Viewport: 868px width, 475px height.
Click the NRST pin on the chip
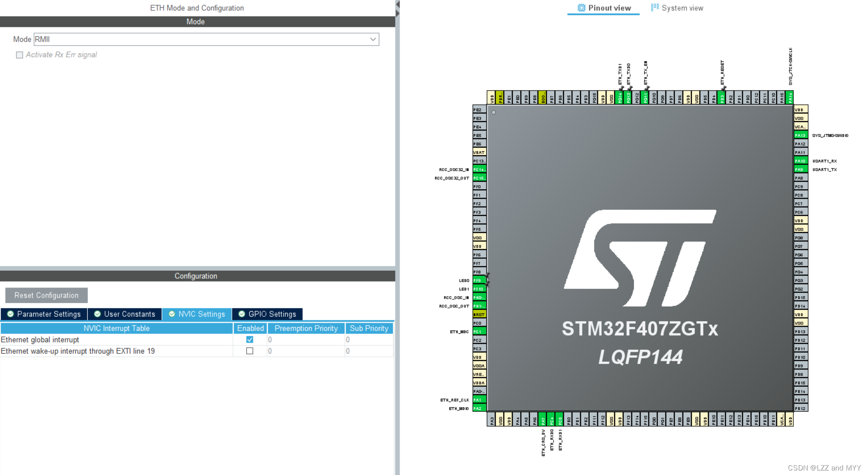pos(479,314)
